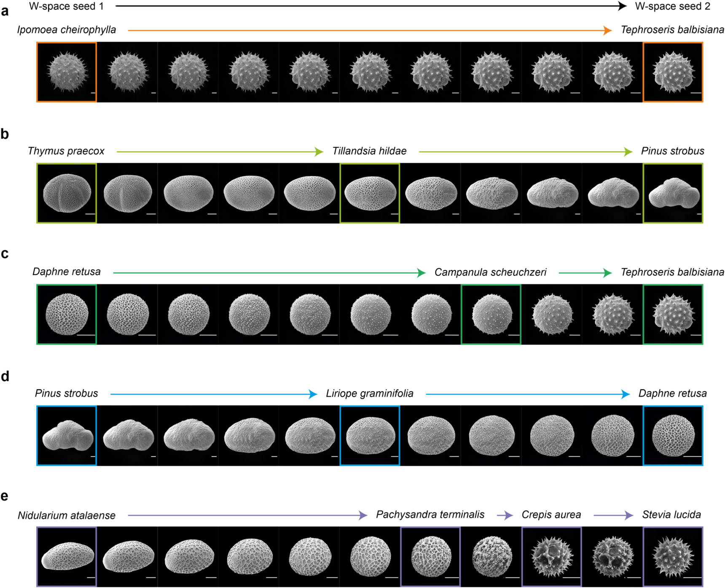Click the 'Crepis aurea' species label
This screenshot has width=725, height=588.
(x=551, y=515)
